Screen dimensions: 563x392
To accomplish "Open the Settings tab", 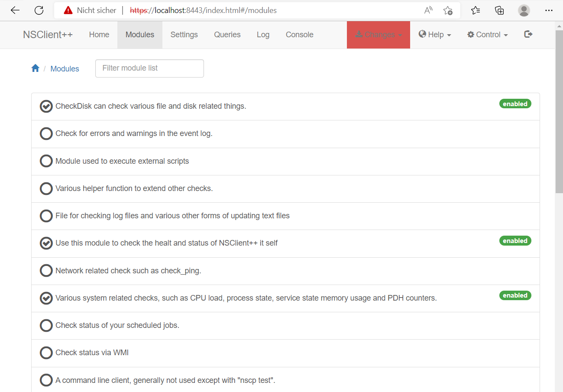I will 184,35.
